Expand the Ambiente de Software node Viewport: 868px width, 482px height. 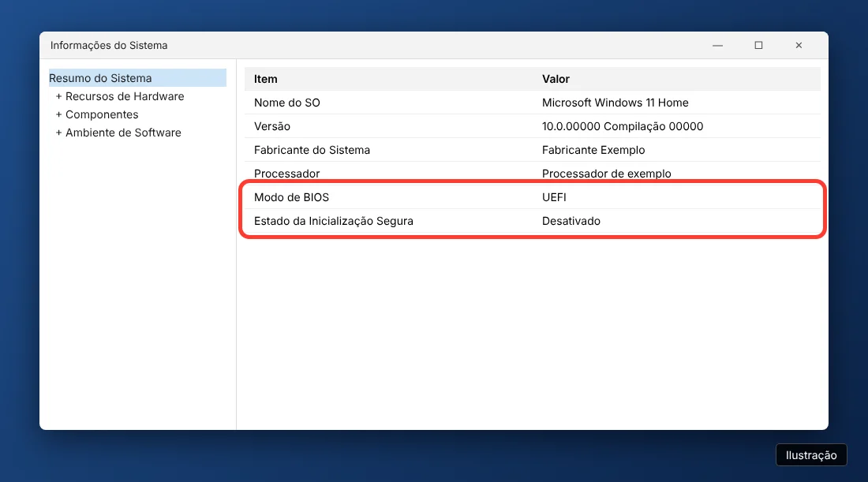coord(58,133)
